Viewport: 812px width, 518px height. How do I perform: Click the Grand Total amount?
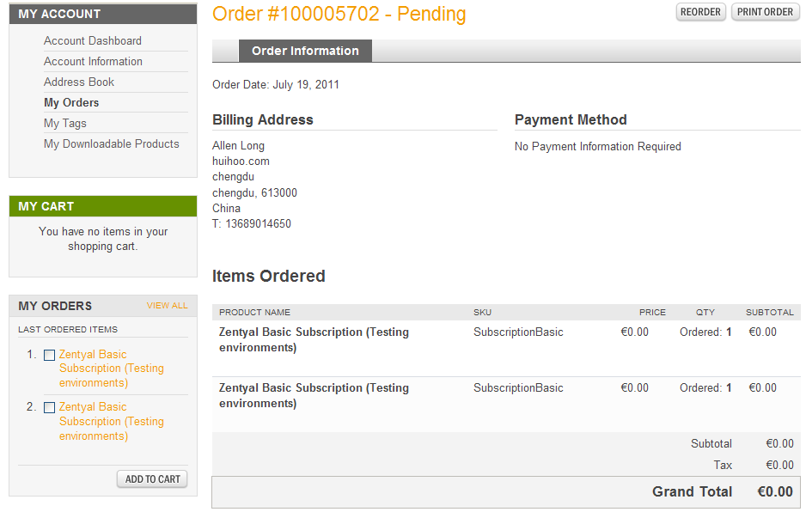point(774,491)
